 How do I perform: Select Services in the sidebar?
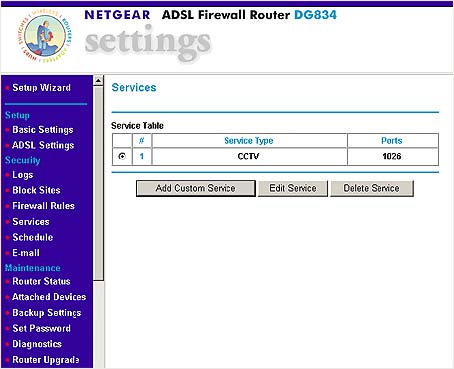(x=31, y=222)
